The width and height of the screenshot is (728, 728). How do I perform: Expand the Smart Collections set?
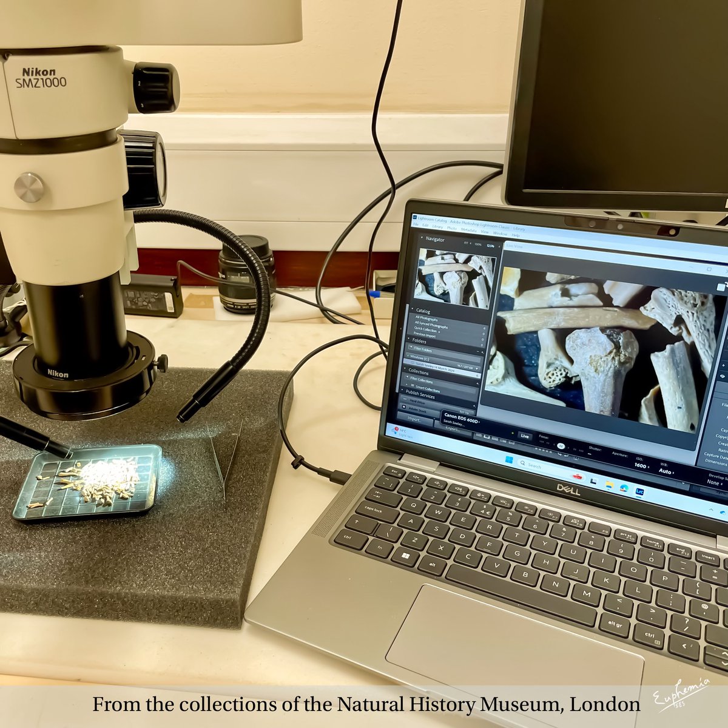406,384
